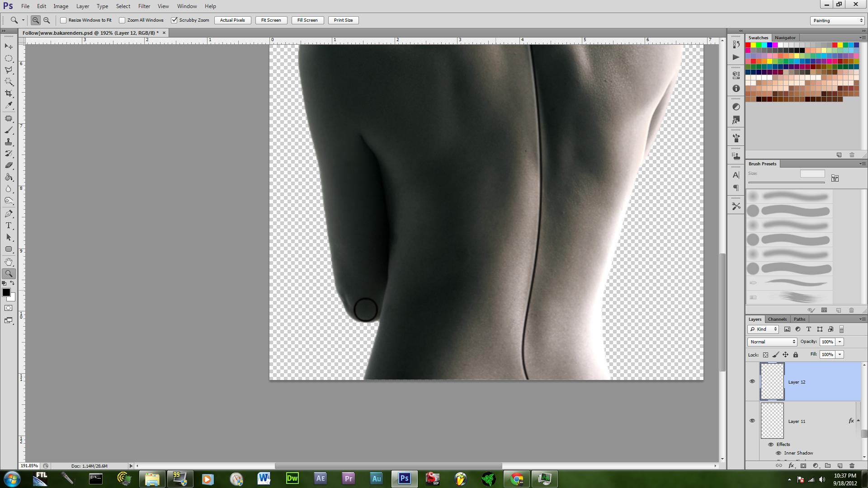Image resolution: width=868 pixels, height=488 pixels.
Task: Select the Move tool
Action: coord(9,47)
